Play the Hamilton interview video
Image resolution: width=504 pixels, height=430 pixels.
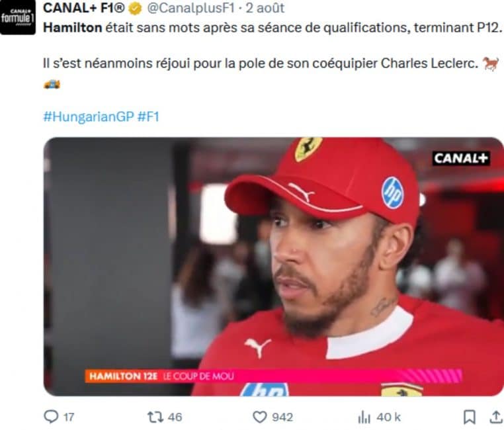pos(273,267)
